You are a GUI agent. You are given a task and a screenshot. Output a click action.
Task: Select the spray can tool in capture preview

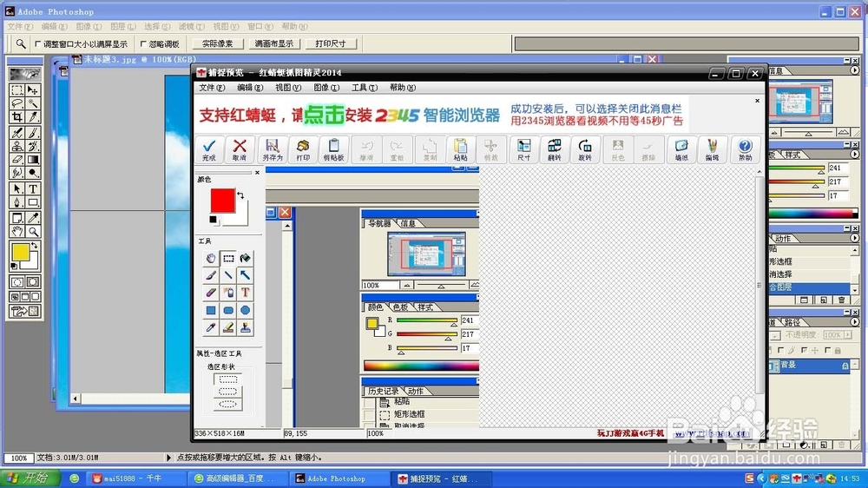[x=228, y=293]
